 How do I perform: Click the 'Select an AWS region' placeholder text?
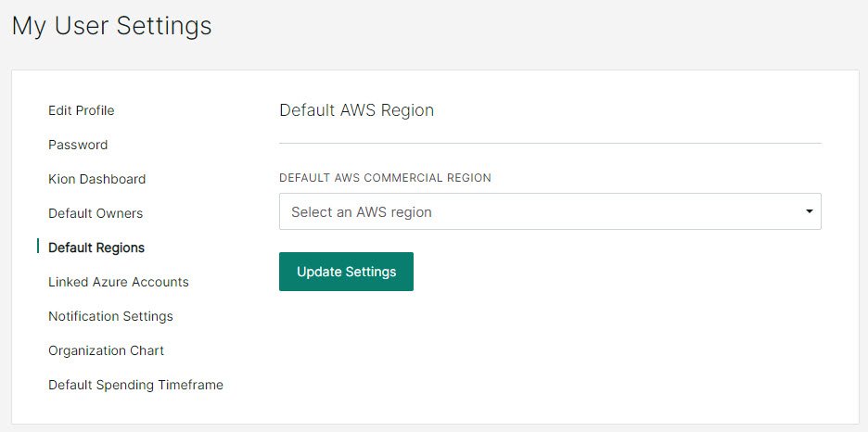point(362,212)
